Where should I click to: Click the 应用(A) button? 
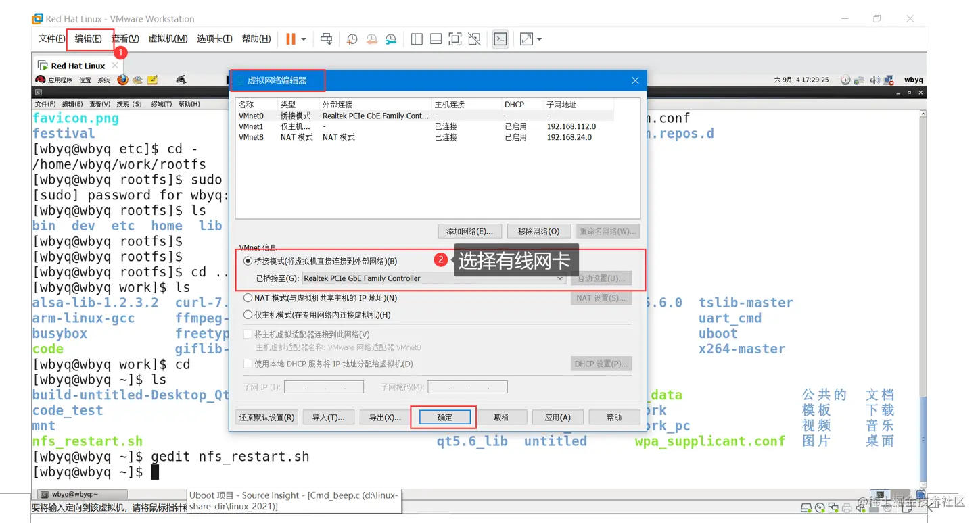(x=558, y=418)
